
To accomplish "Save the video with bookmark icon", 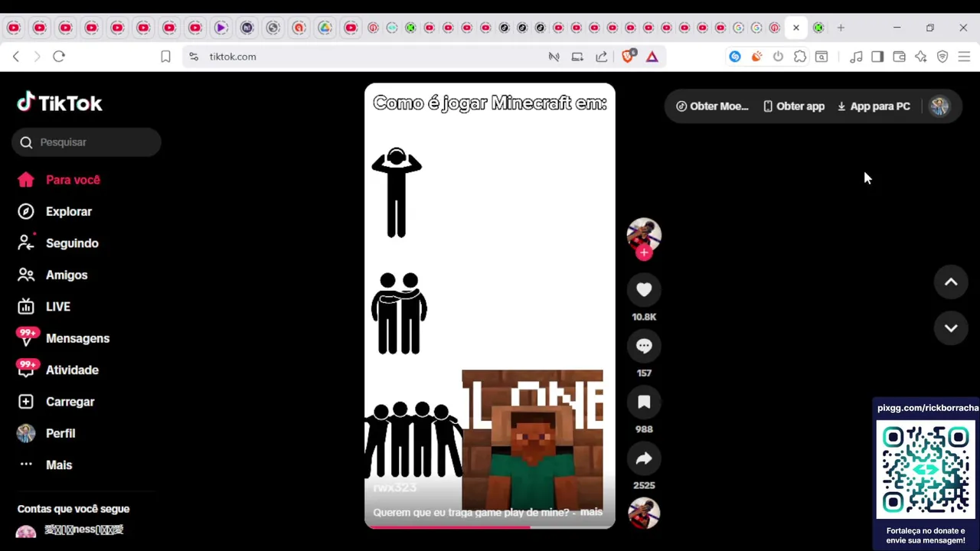I will coord(644,403).
